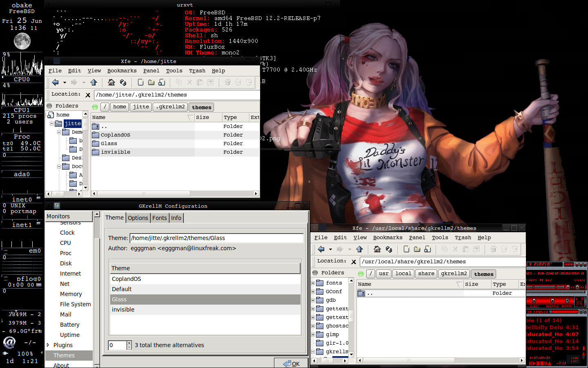
Task: Click the jitte path button
Action: pyautogui.click(x=141, y=107)
